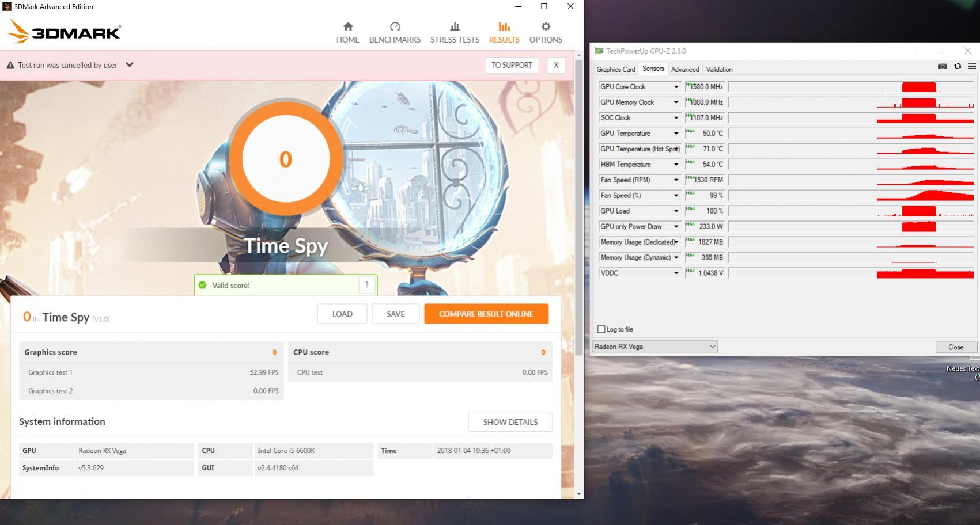Click the GUI version v2.4.4180 s64

click(278, 468)
